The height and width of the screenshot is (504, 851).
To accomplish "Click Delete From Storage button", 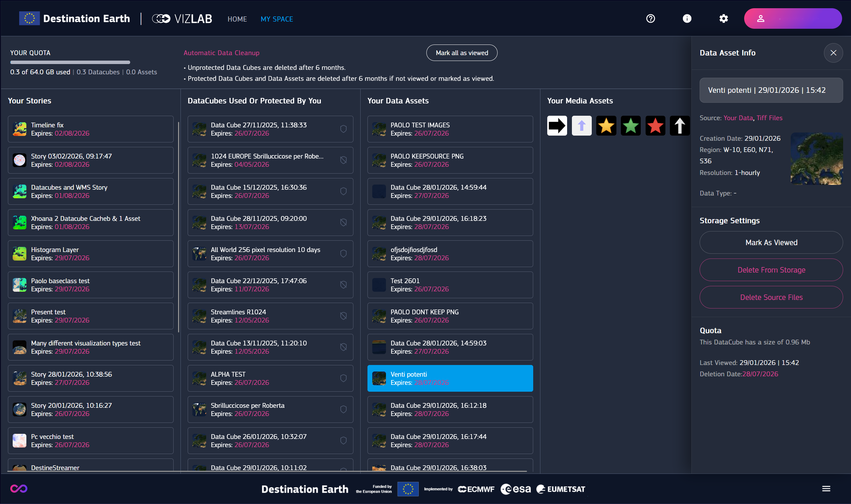I will click(771, 270).
